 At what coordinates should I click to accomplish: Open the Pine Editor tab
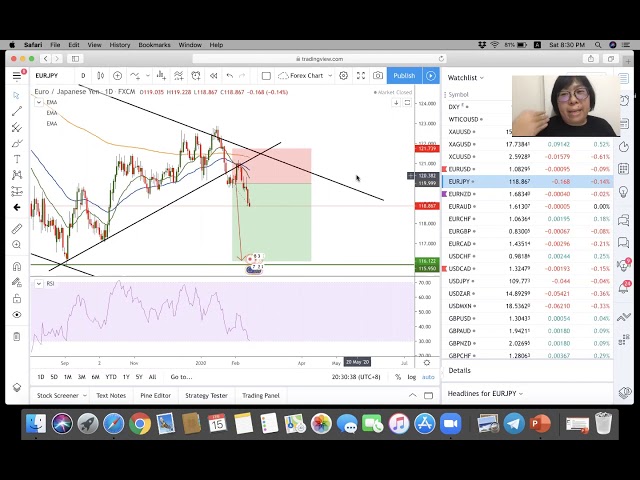[155, 395]
